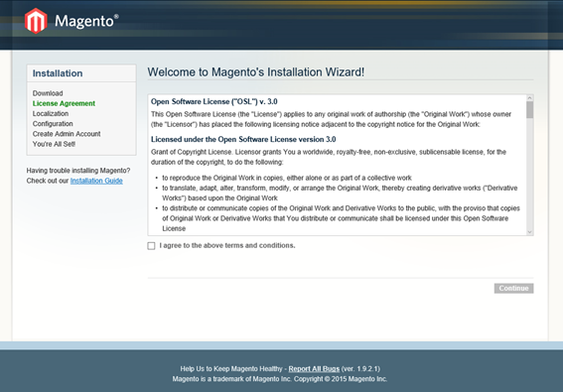563x392 pixels.
Task: Click the 'Having trouble installing Magento?' text
Action: [78, 171]
